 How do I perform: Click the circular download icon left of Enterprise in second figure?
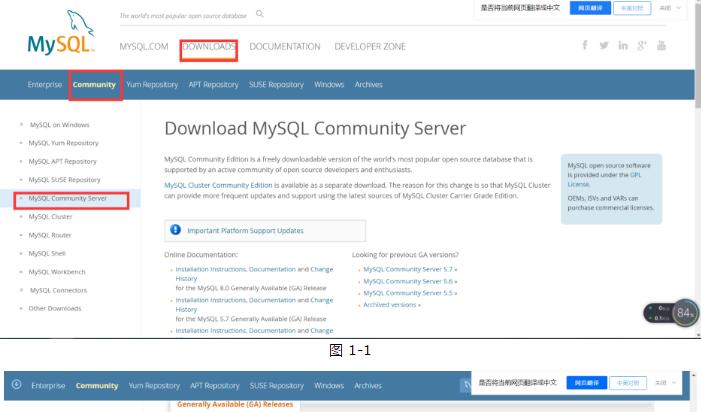[x=17, y=384]
